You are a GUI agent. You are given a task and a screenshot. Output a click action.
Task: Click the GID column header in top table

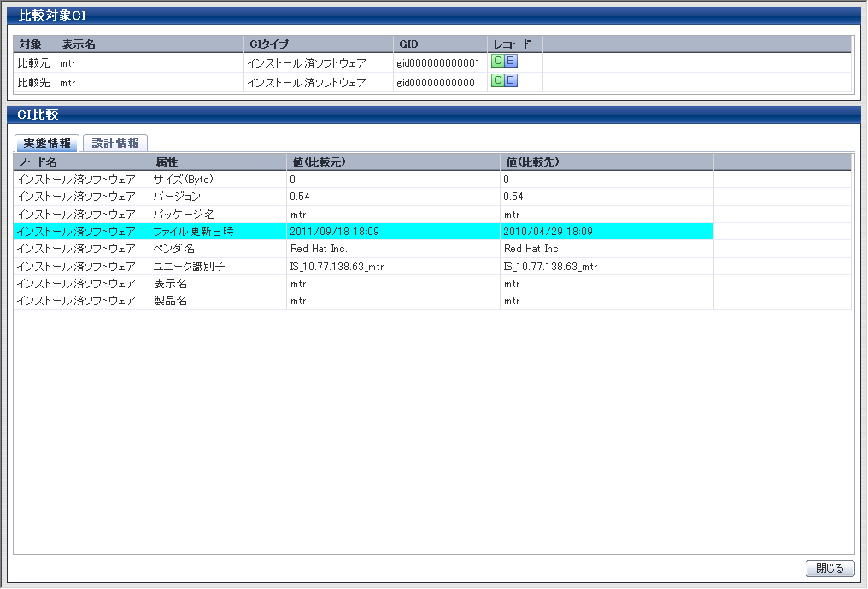[x=439, y=44]
